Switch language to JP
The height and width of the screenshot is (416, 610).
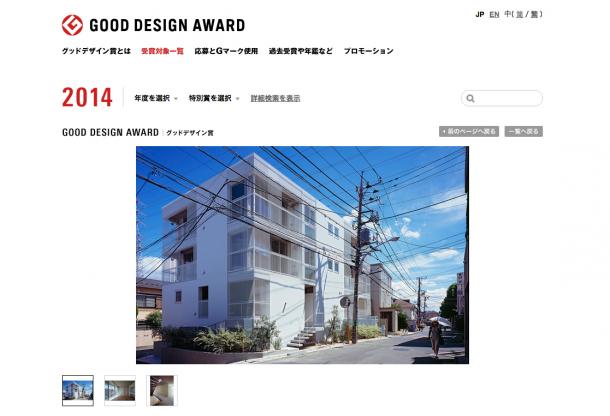(x=480, y=14)
